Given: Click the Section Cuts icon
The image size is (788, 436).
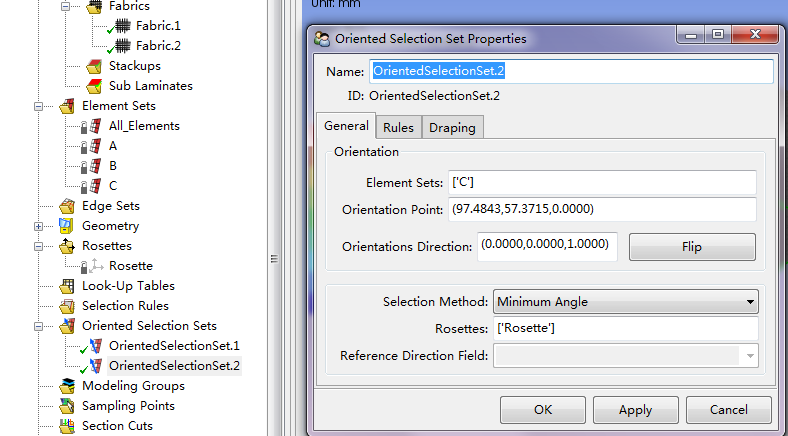Looking at the screenshot, I should coord(67,426).
